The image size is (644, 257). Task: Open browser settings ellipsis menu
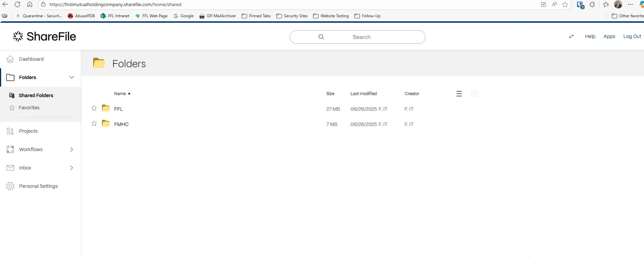pyautogui.click(x=630, y=4)
